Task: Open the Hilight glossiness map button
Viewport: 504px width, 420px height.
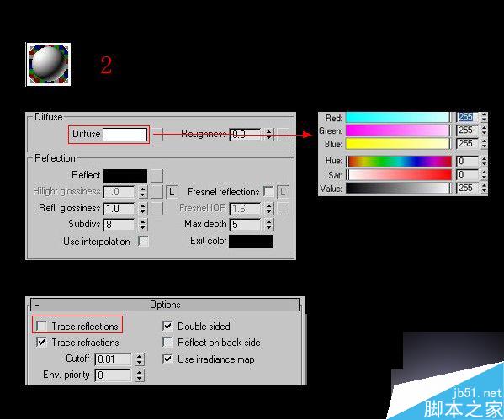Action: click(x=157, y=192)
